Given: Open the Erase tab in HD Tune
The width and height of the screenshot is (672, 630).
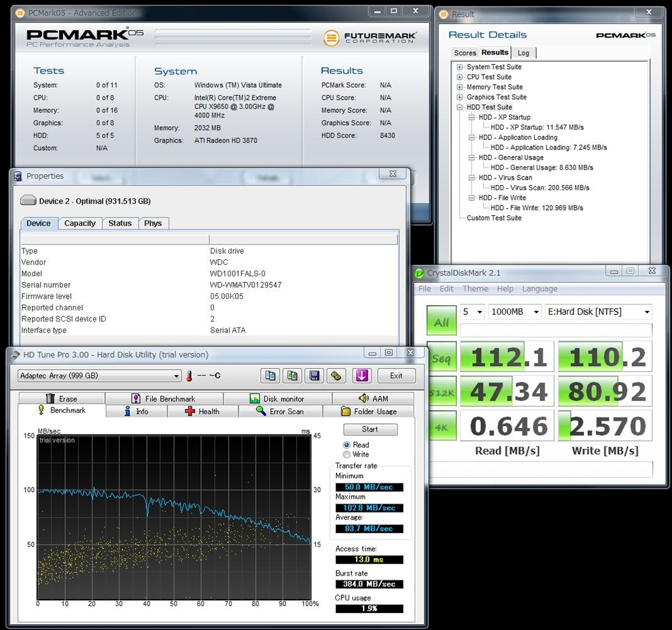Looking at the screenshot, I should click(62, 398).
